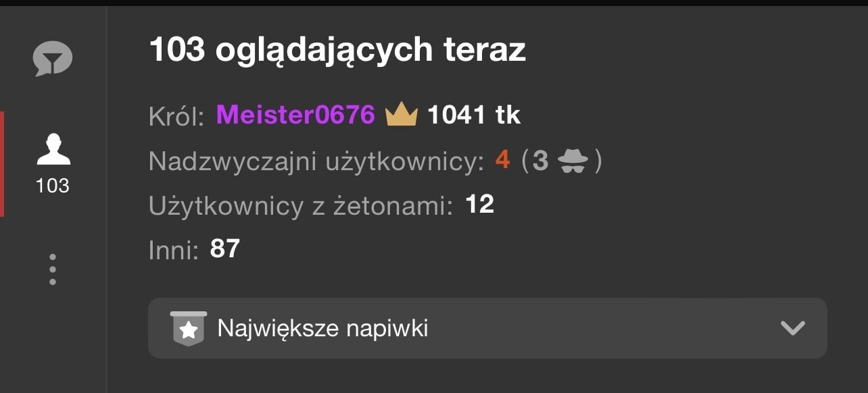Select the Nadzwyczajni użytkownicy label
This screenshot has width=868, height=393.
click(316, 161)
